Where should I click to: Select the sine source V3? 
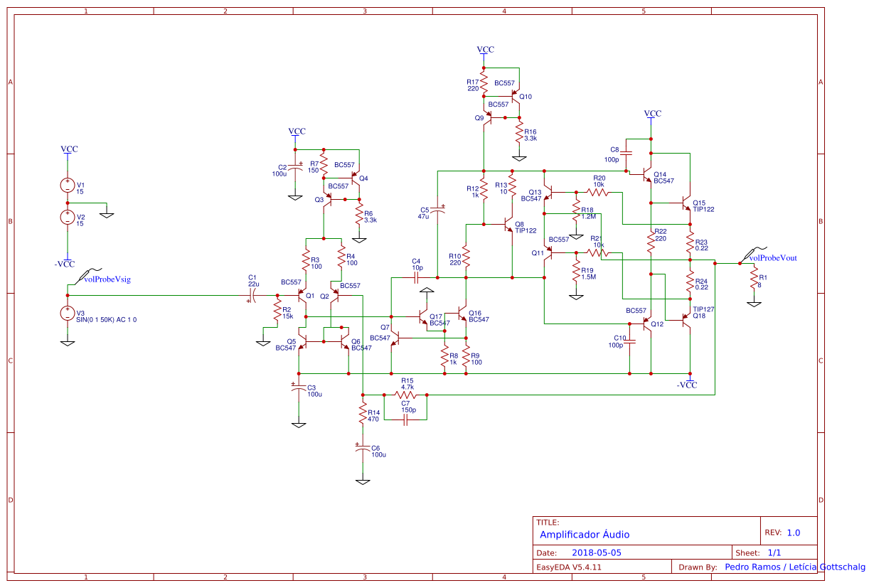pos(68,313)
